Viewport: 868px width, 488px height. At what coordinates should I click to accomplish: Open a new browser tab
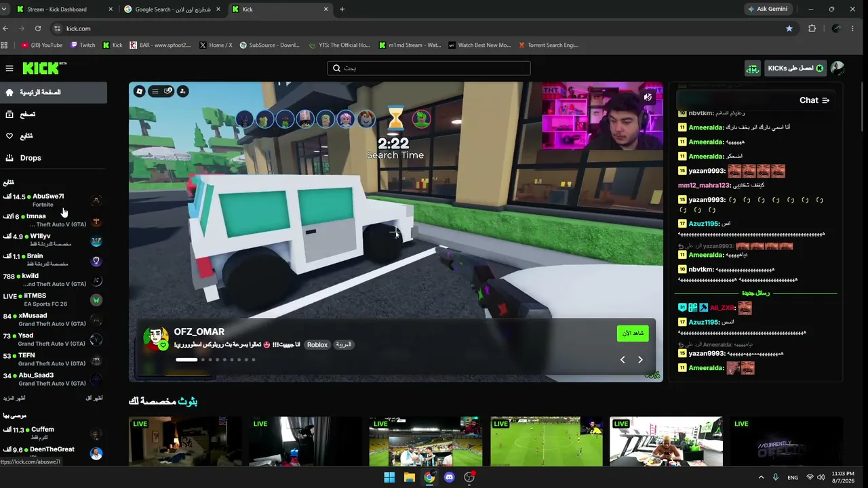[342, 9]
